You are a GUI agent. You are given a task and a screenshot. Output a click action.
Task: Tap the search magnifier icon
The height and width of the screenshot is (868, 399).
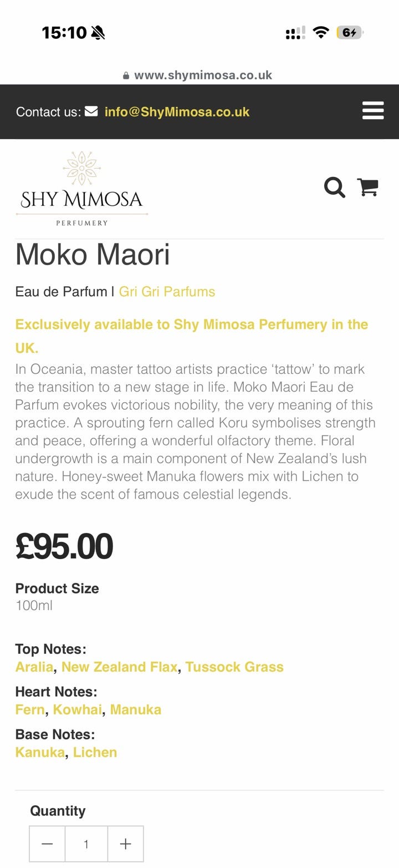tap(334, 187)
